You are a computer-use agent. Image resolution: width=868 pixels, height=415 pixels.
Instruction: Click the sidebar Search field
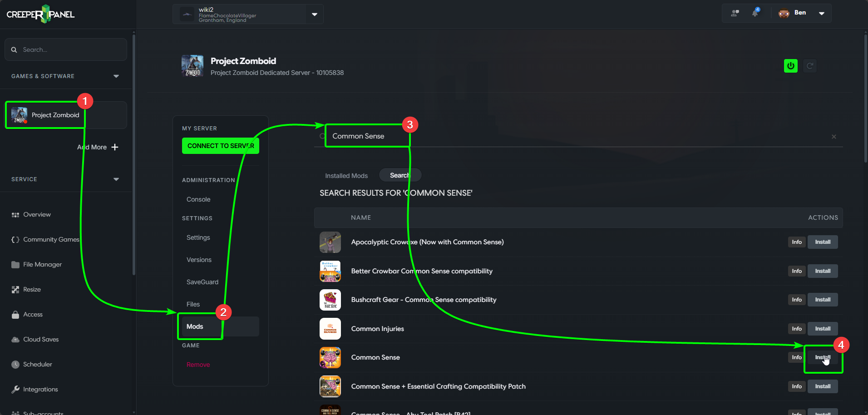click(x=66, y=49)
